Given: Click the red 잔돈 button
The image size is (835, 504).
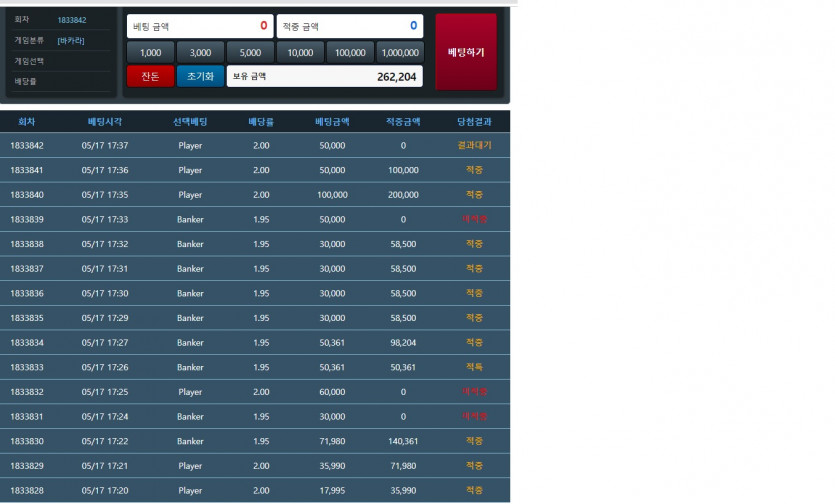Looking at the screenshot, I should tap(150, 76).
